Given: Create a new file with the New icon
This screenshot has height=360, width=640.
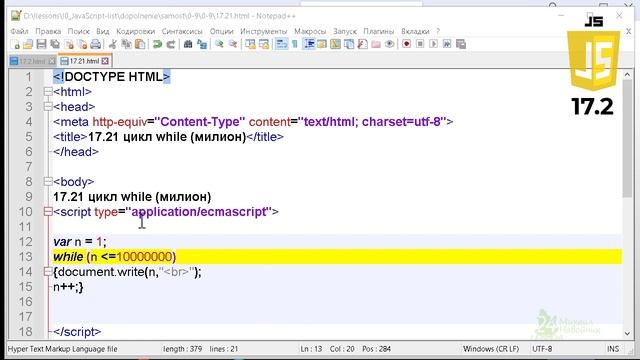Looking at the screenshot, I should (15, 44).
